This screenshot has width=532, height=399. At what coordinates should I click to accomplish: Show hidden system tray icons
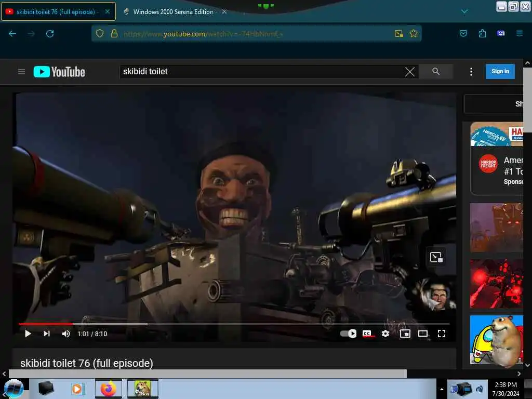pyautogui.click(x=442, y=389)
